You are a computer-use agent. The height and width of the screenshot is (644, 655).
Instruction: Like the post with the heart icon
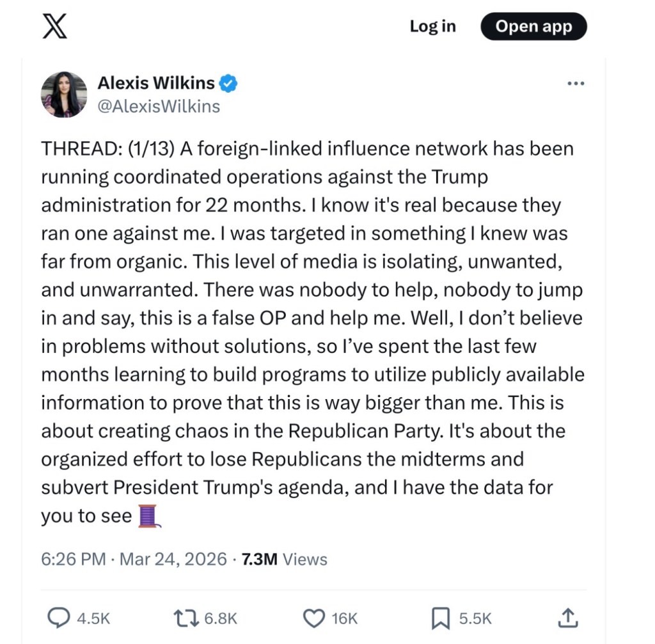point(313,618)
